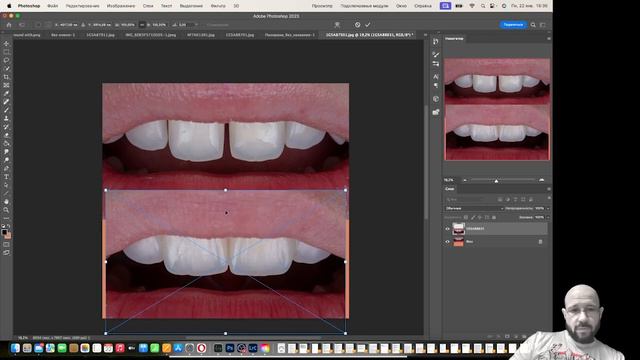Hide the top layer with its eye icon
640x360 pixels.
point(447,229)
